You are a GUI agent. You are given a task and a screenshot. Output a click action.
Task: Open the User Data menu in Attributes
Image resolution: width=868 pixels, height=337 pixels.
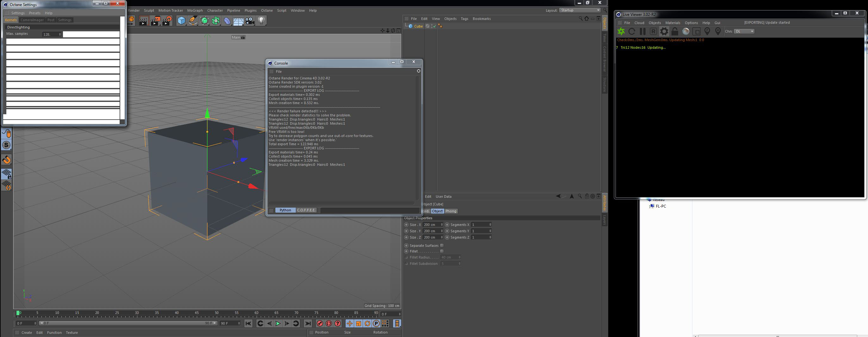443,197
